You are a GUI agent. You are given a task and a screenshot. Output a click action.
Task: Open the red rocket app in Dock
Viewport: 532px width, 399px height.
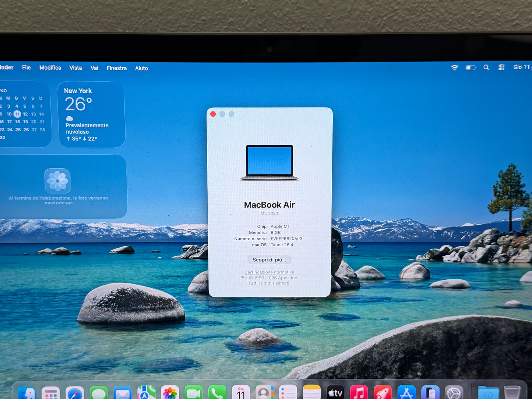(x=383, y=393)
